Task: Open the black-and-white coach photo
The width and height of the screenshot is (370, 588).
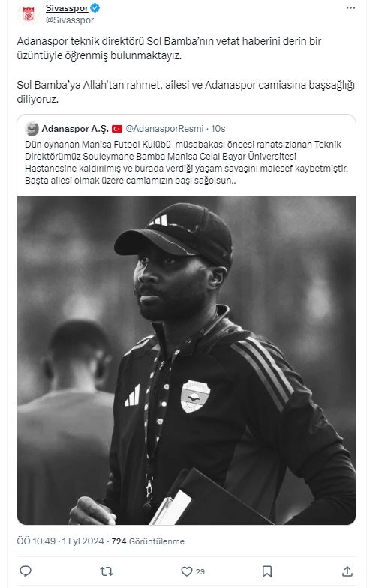Action: pyautogui.click(x=186, y=360)
